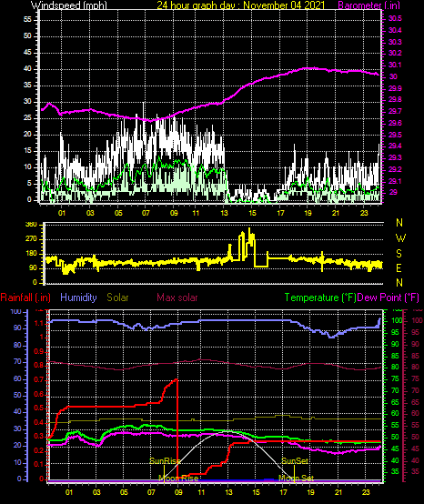This screenshot has width=424, height=504.
Task: Click the S compass label on direction chart
Action: click(x=399, y=254)
